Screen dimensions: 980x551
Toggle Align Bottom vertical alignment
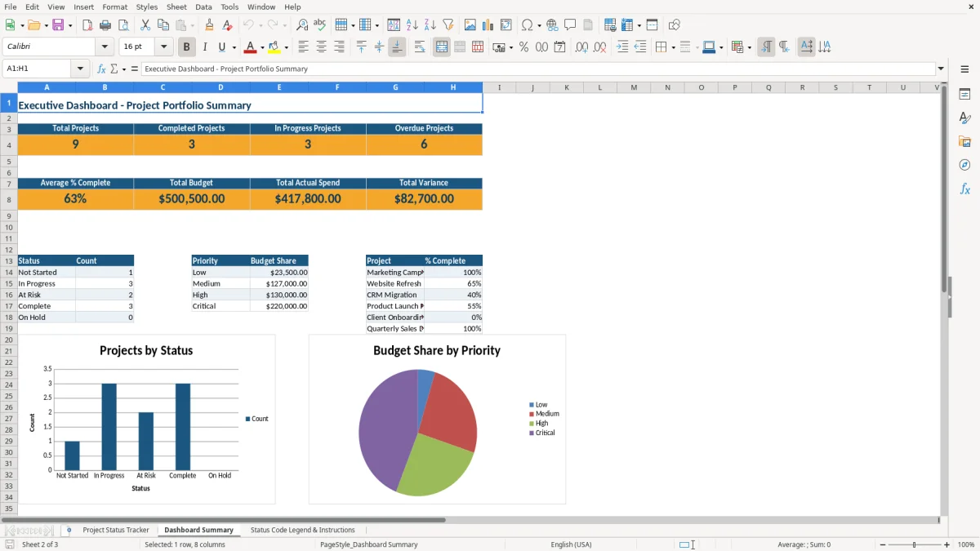coord(397,47)
